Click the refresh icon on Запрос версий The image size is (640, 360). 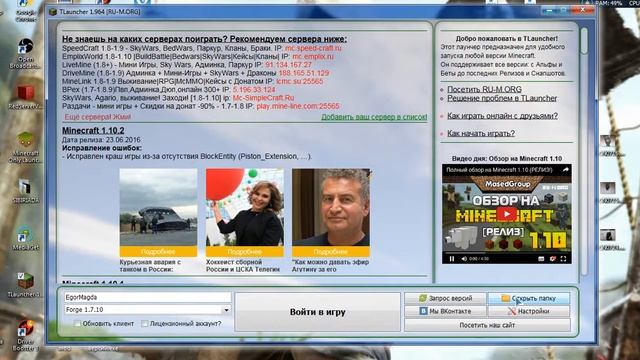pyautogui.click(x=423, y=298)
